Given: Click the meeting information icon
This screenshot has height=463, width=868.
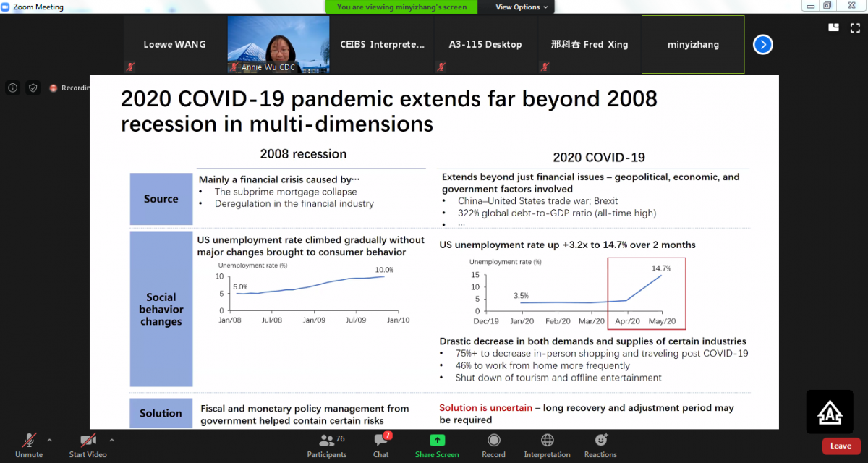Looking at the screenshot, I should click(x=12, y=88).
